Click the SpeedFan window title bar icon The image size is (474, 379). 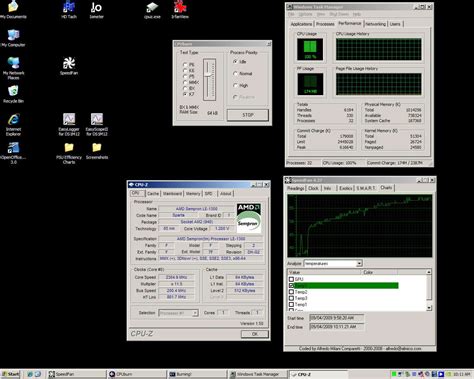(x=288, y=180)
